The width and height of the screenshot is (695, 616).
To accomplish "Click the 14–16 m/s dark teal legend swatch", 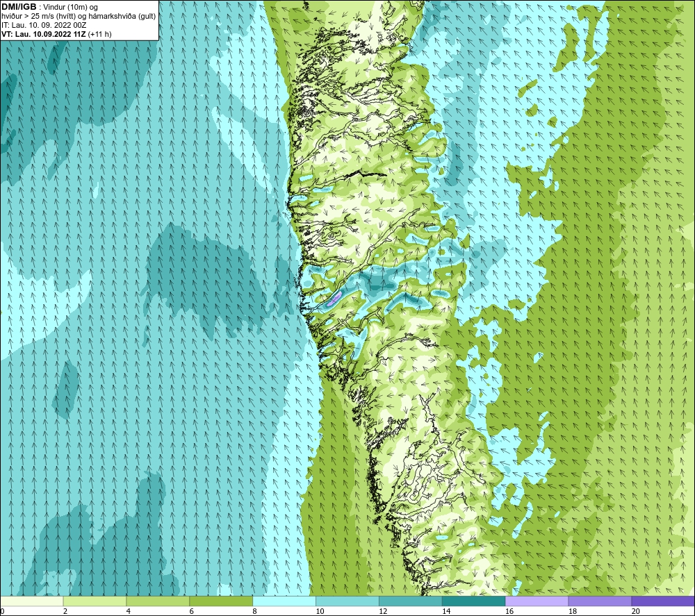I will point(473,601).
